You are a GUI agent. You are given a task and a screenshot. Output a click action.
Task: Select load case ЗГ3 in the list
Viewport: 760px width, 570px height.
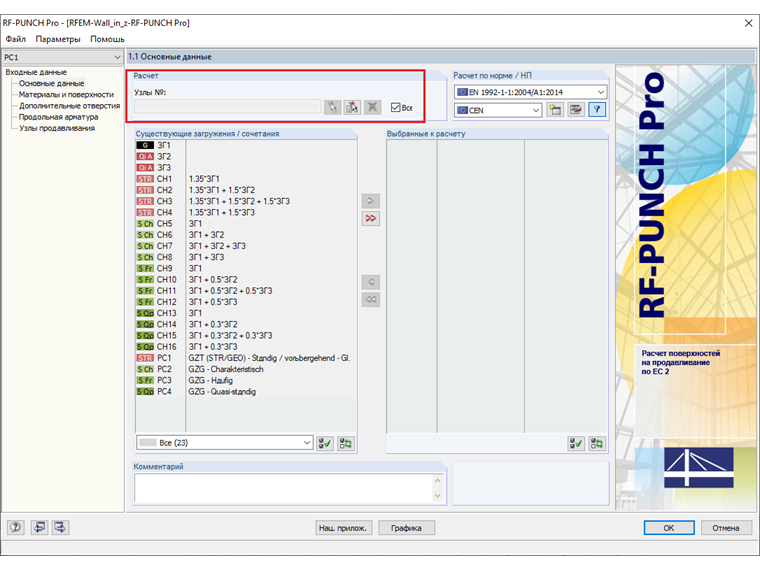click(x=246, y=168)
